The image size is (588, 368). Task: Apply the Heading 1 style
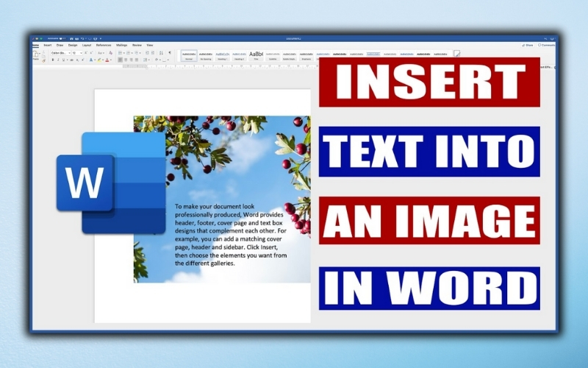click(x=223, y=56)
